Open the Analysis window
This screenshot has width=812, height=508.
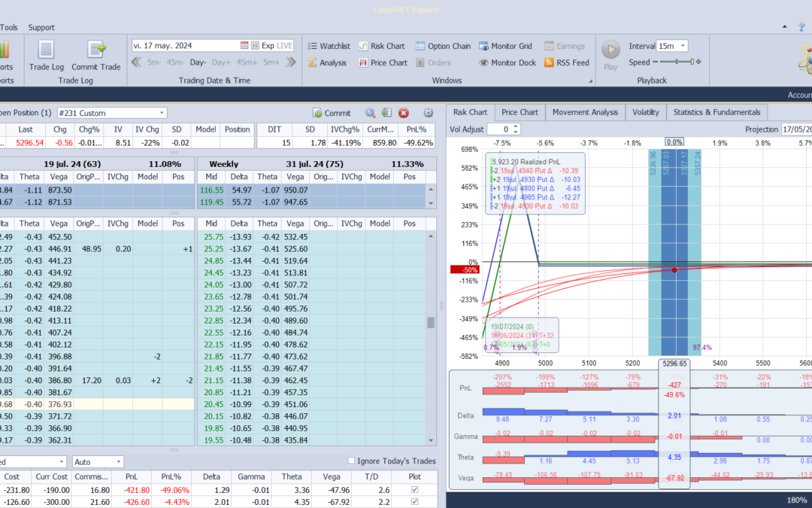[327, 62]
